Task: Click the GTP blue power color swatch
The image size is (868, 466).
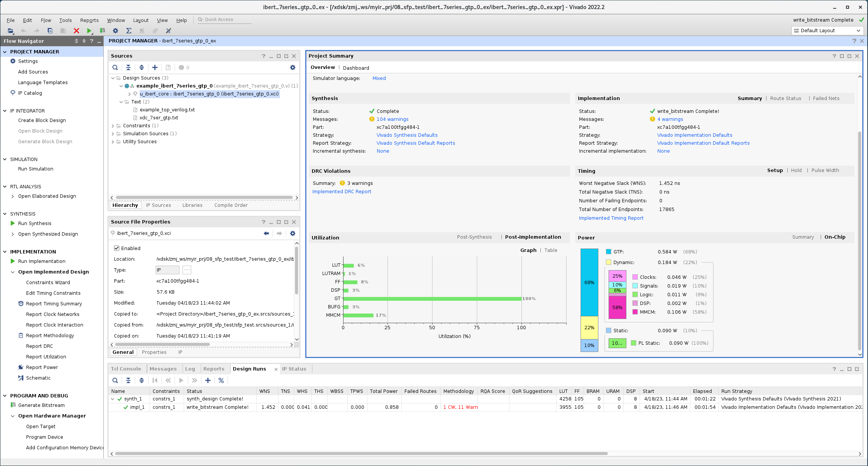Action: click(609, 252)
